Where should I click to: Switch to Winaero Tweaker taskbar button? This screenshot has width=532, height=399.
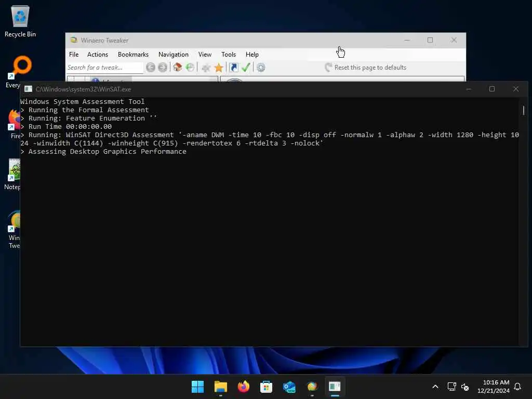click(x=312, y=387)
